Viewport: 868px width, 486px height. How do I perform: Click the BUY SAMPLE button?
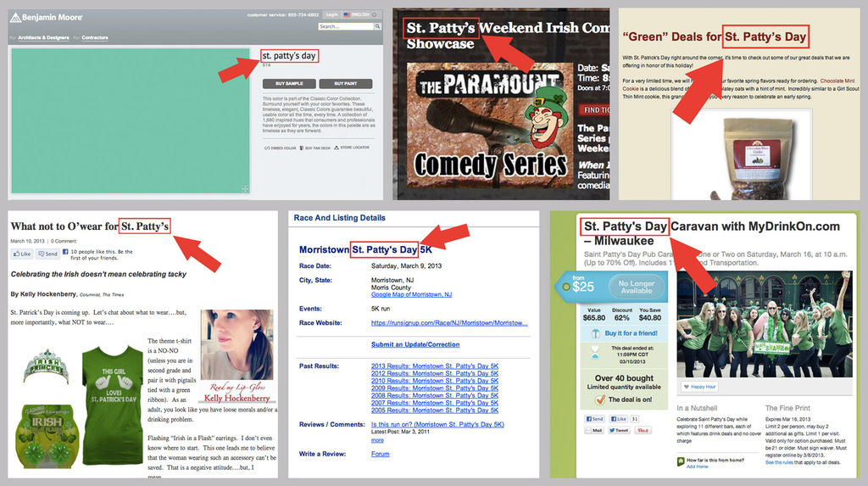click(x=289, y=84)
